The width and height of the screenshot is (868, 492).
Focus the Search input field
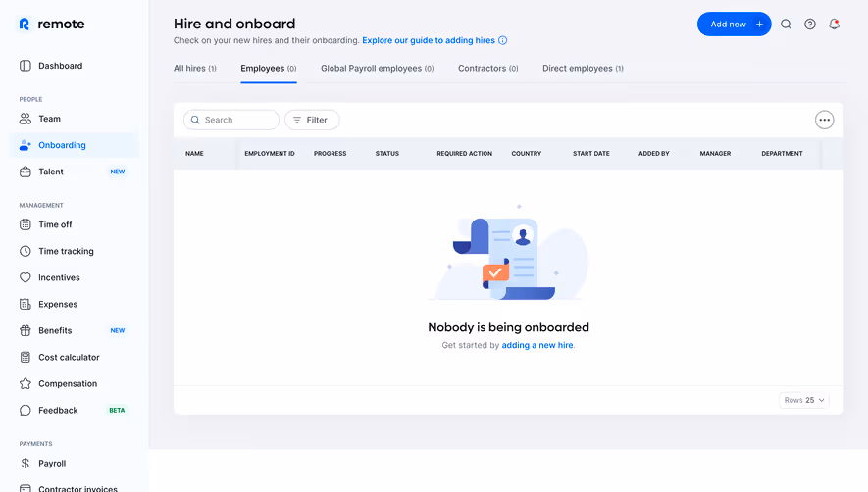(231, 120)
